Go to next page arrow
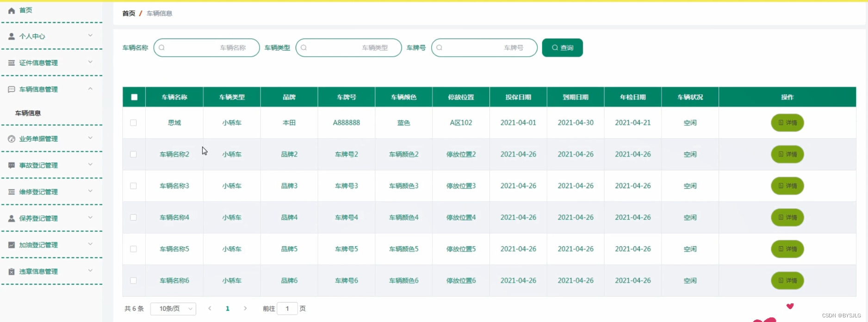Image resolution: width=868 pixels, height=322 pixels. pos(245,309)
